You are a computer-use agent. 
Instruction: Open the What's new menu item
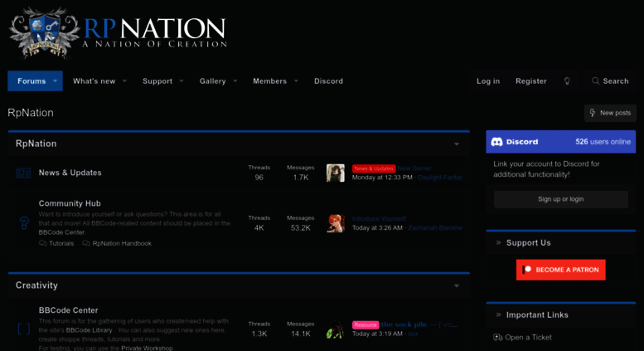(x=94, y=81)
